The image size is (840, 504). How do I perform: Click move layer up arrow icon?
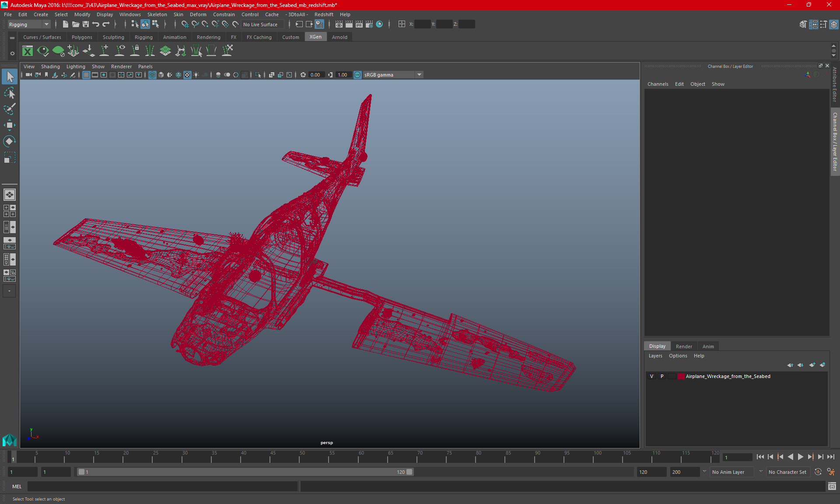point(790,365)
